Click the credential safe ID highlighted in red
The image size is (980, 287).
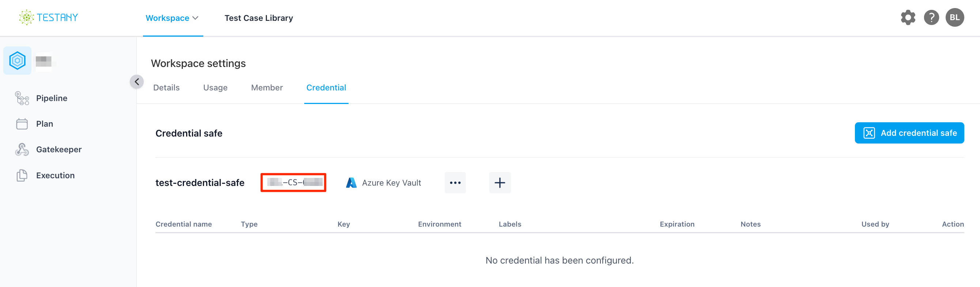293,183
